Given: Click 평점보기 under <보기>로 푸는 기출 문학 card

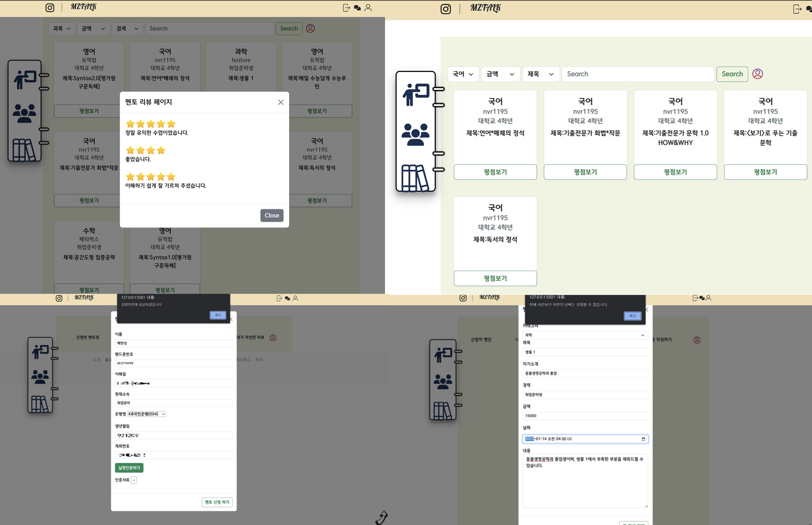Looking at the screenshot, I should (x=765, y=172).
